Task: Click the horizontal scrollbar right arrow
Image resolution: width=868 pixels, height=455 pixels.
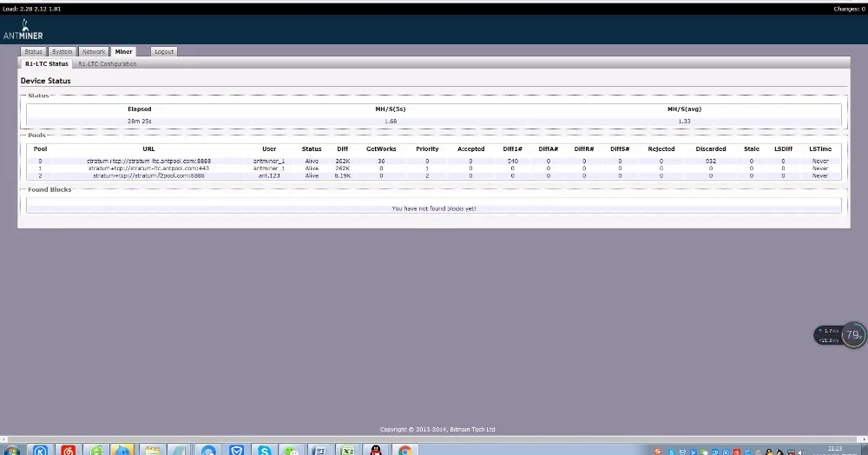Action: [x=864, y=439]
